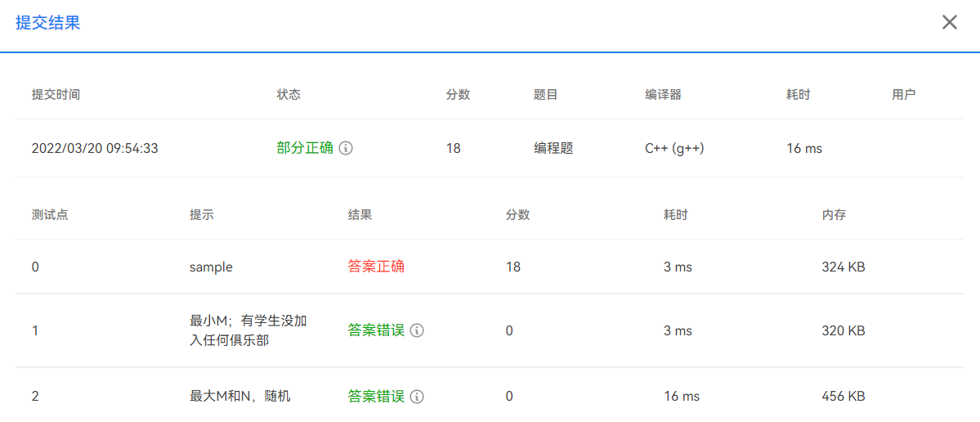Click the 提交结果 title
The height and width of the screenshot is (422, 980).
pos(47,23)
